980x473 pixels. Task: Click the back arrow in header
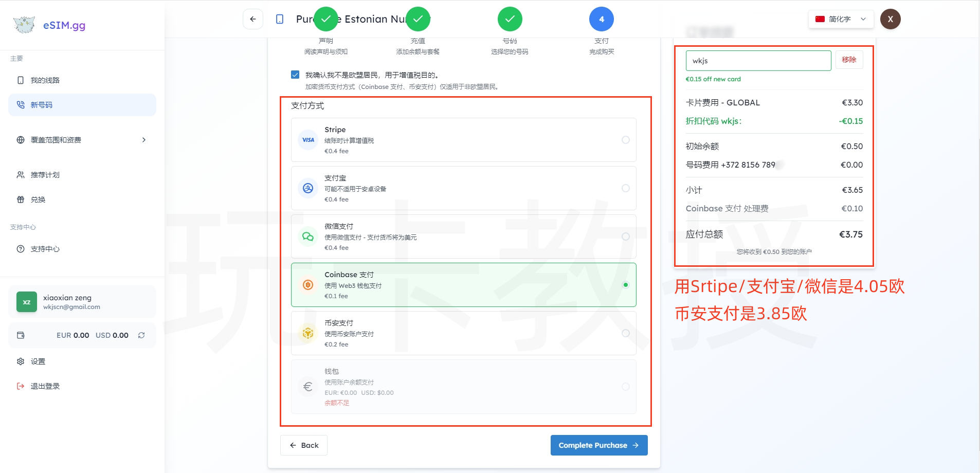click(253, 19)
